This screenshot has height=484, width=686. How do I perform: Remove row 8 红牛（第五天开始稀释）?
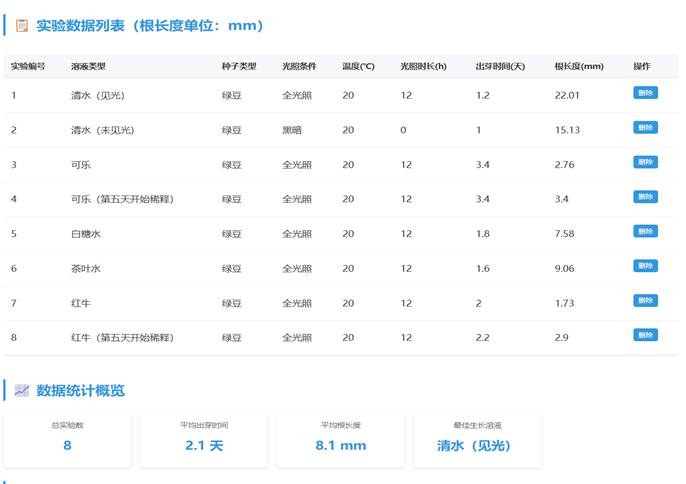[645, 335]
